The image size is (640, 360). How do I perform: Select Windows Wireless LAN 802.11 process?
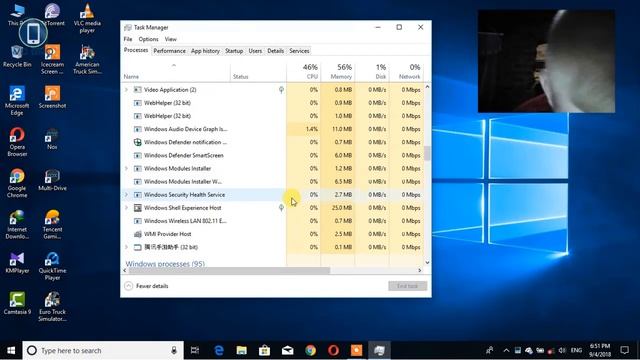(273, 221)
